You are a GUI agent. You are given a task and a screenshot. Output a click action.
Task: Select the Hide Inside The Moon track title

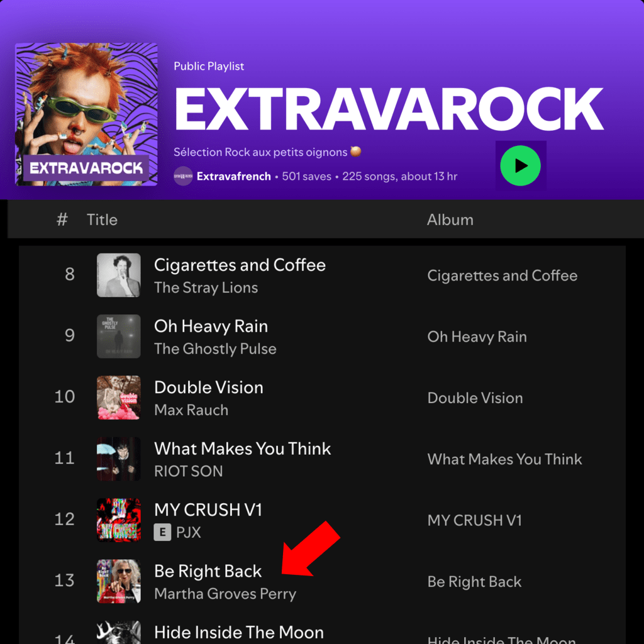(x=238, y=633)
